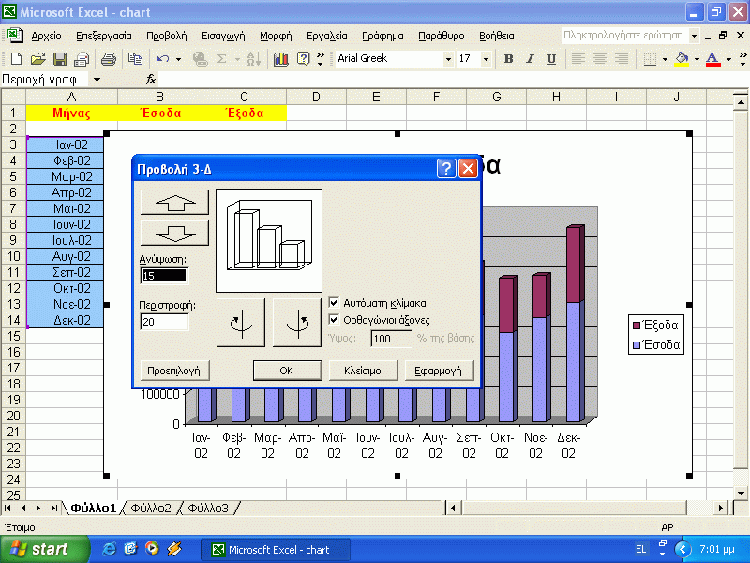Click the Κλείσιμο button
Viewport: 750px width, 563px height.
[363, 370]
